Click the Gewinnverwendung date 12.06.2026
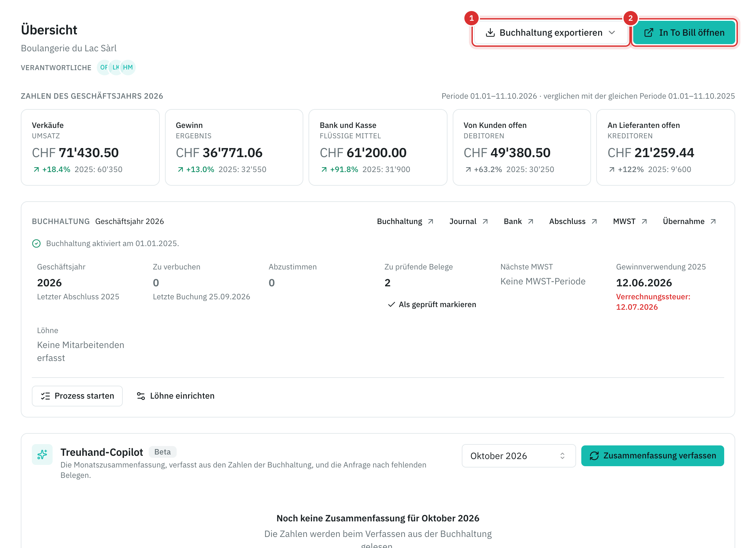 (644, 283)
